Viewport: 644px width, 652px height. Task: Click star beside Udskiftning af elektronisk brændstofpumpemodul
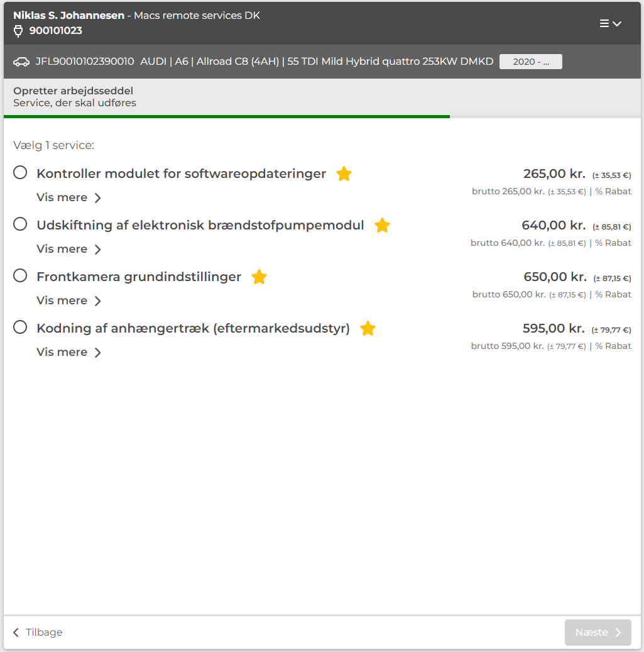click(x=382, y=225)
